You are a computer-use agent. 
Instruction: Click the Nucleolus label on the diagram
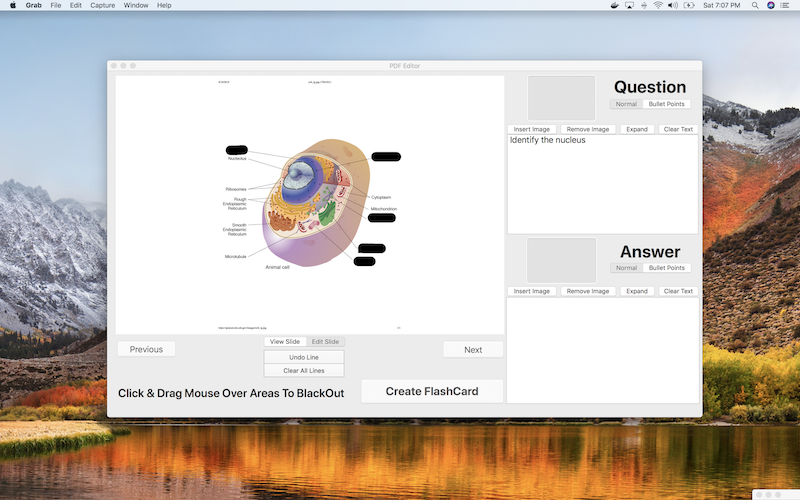click(237, 159)
